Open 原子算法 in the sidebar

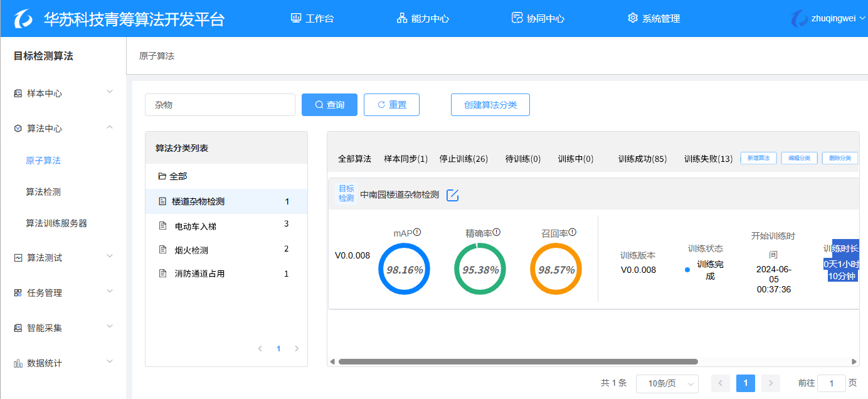[43, 161]
